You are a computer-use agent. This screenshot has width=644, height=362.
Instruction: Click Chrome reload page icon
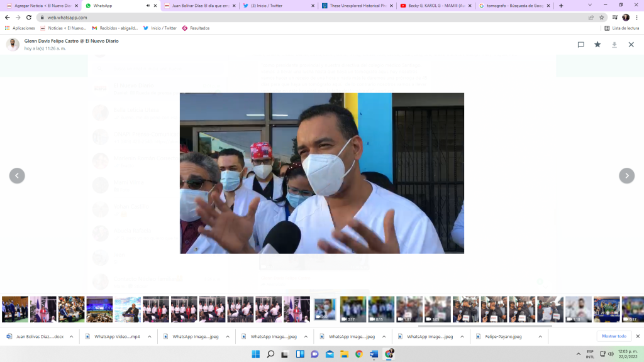(29, 18)
